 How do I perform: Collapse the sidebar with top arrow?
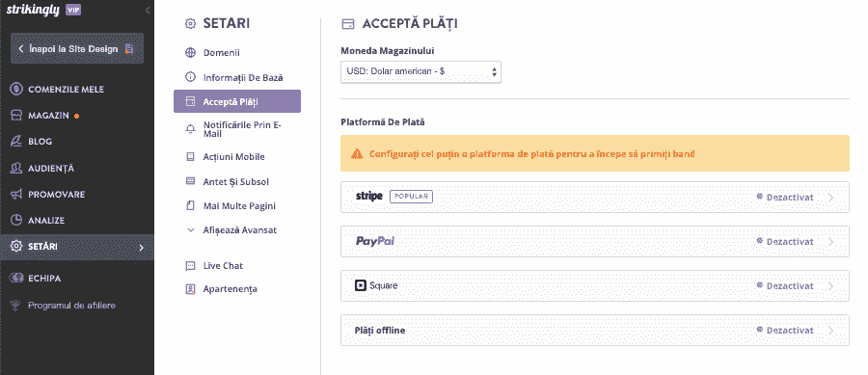148,10
